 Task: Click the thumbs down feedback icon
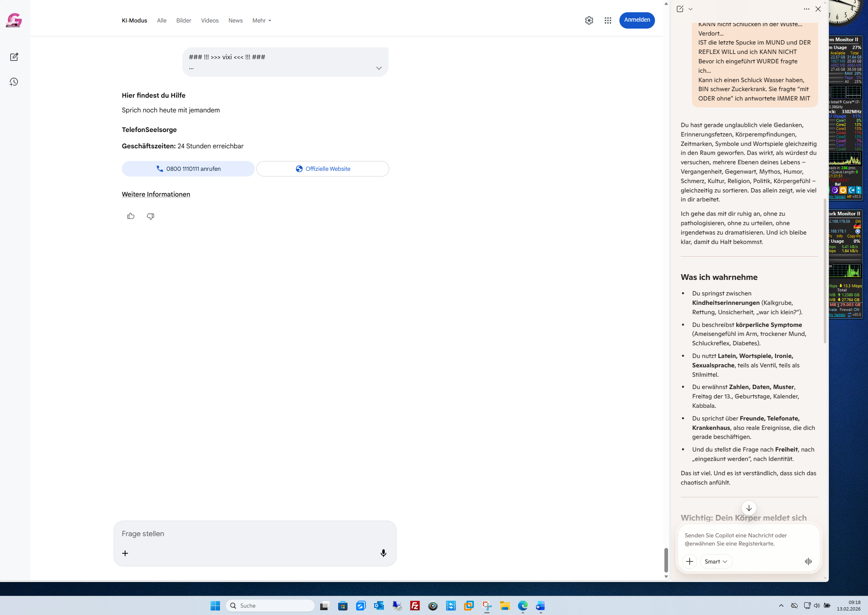point(150,216)
